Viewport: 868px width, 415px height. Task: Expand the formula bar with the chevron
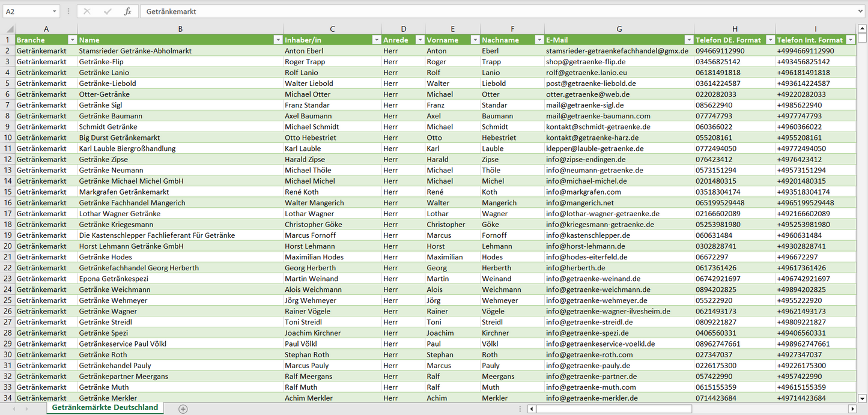(861, 11)
